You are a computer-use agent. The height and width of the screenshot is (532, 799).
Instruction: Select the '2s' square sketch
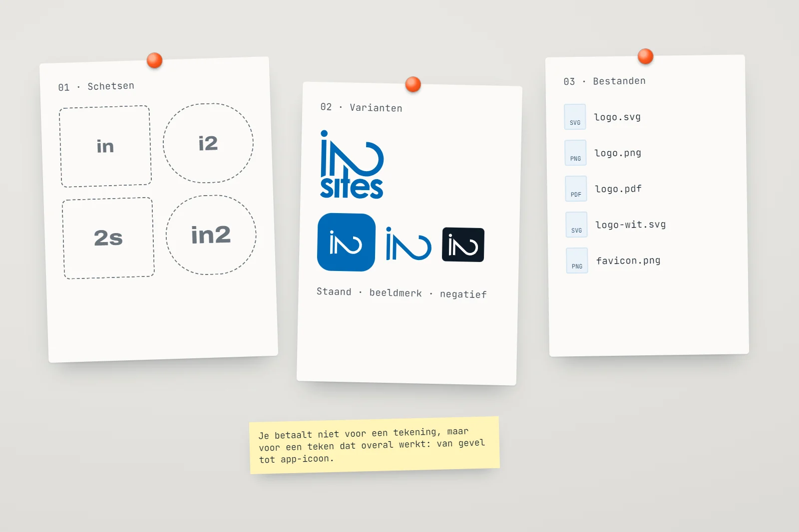coord(108,238)
